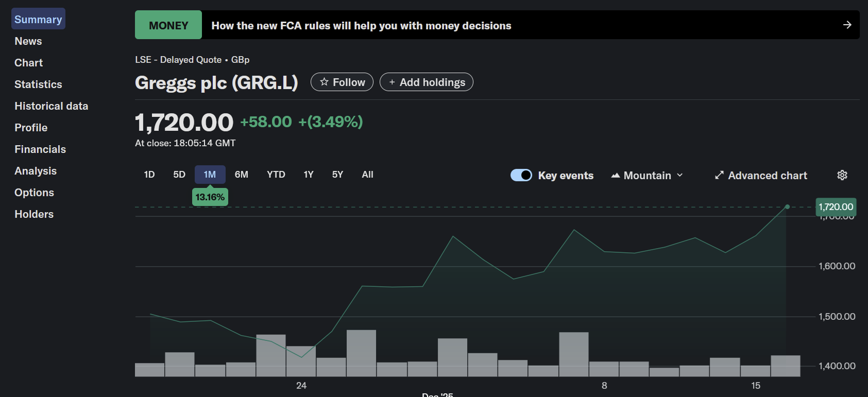
Task: Switch chart range to YTD
Action: pos(276,175)
